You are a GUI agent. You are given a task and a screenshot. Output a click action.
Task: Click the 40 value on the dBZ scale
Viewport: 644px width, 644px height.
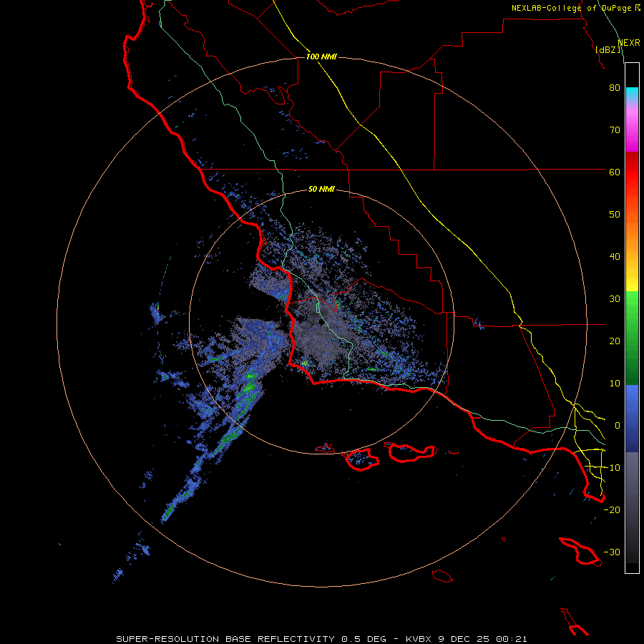coord(615,257)
